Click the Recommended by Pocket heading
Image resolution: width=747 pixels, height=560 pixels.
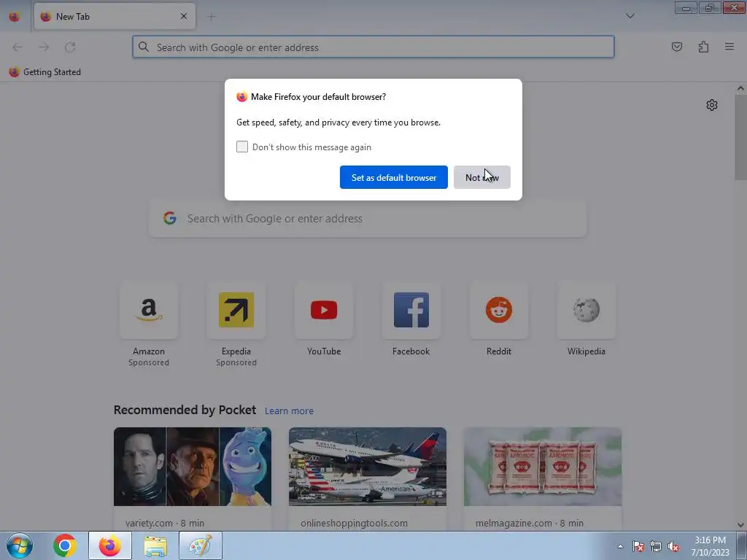[185, 410]
